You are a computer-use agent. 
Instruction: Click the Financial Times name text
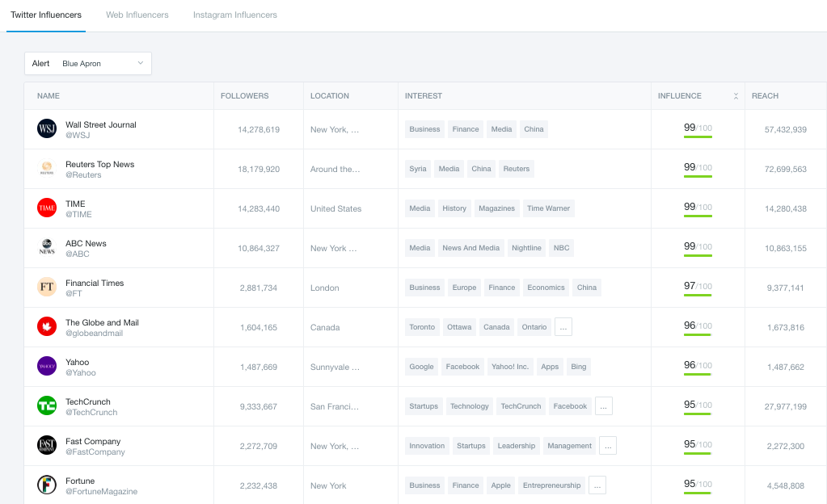click(95, 283)
